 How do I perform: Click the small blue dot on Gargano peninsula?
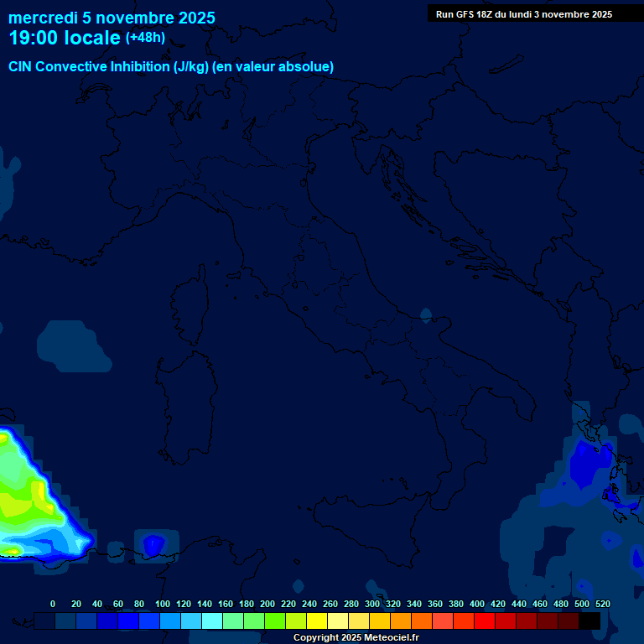coord(426,315)
